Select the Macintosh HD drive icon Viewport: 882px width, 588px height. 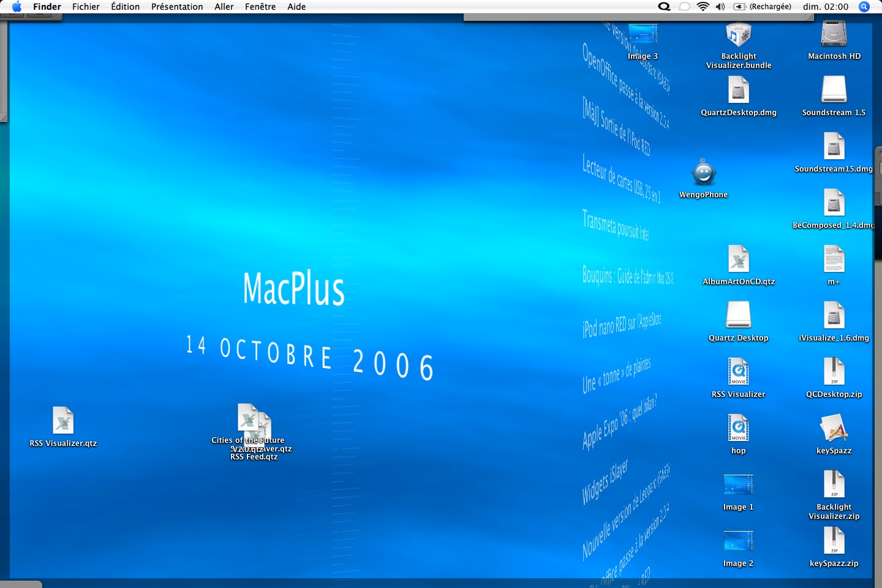tap(834, 34)
